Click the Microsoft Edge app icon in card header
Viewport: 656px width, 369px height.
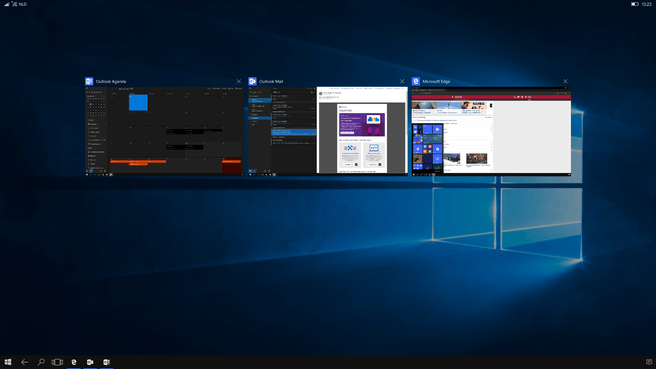[x=415, y=82]
